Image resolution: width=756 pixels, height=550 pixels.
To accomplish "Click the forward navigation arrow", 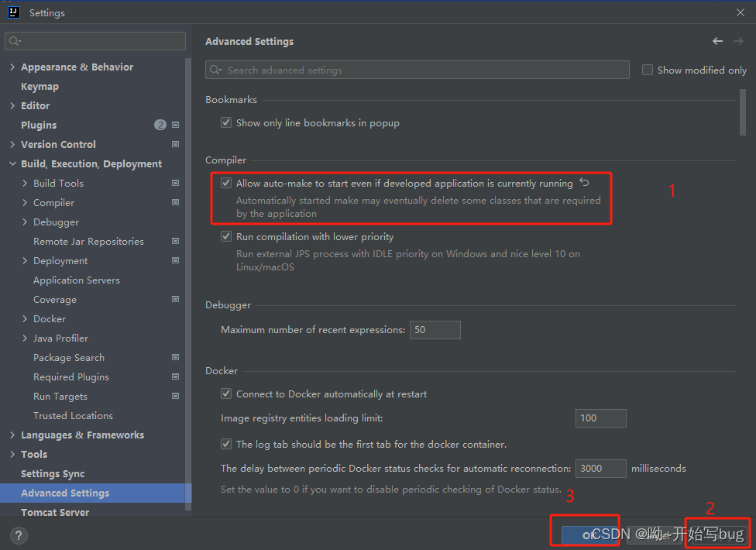I will click(738, 42).
